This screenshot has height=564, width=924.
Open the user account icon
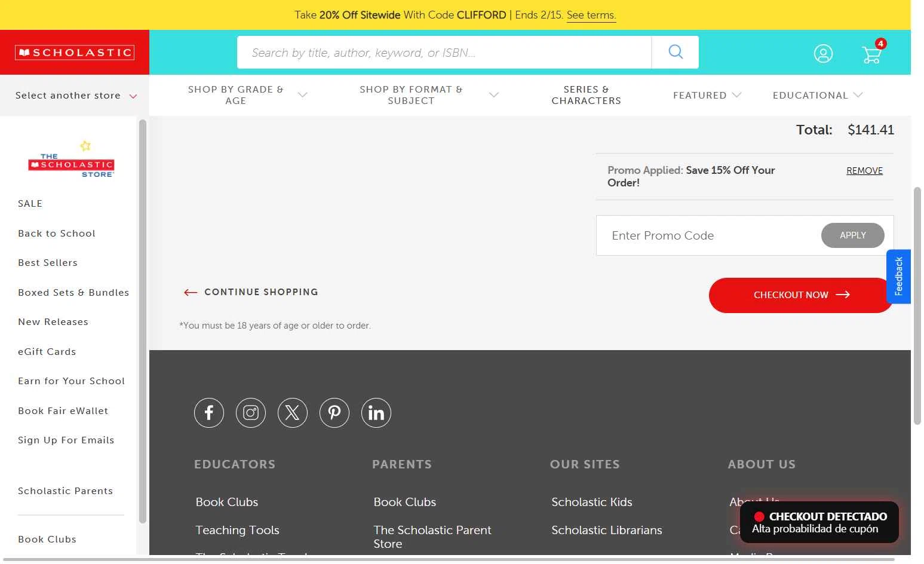823,54
